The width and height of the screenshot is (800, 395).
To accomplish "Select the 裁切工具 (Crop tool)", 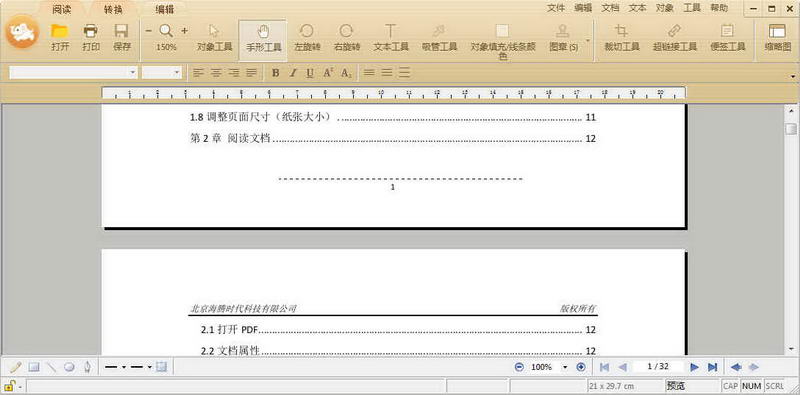I will pos(622,37).
